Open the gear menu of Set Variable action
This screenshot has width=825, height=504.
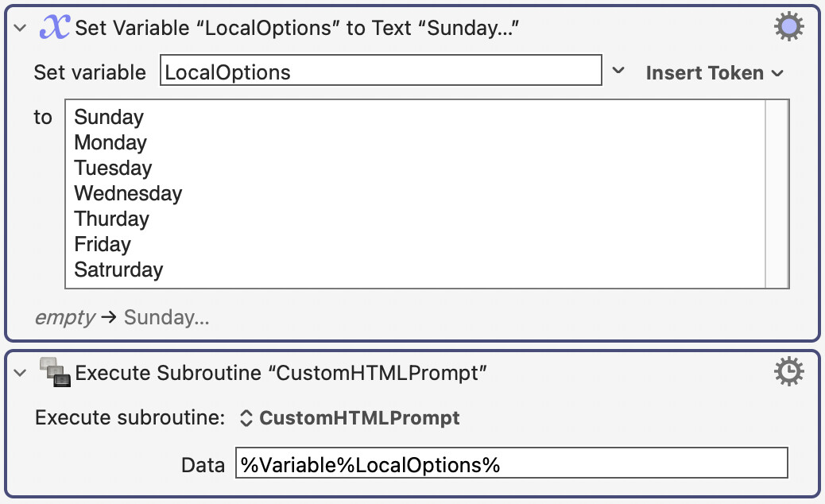coord(788,27)
